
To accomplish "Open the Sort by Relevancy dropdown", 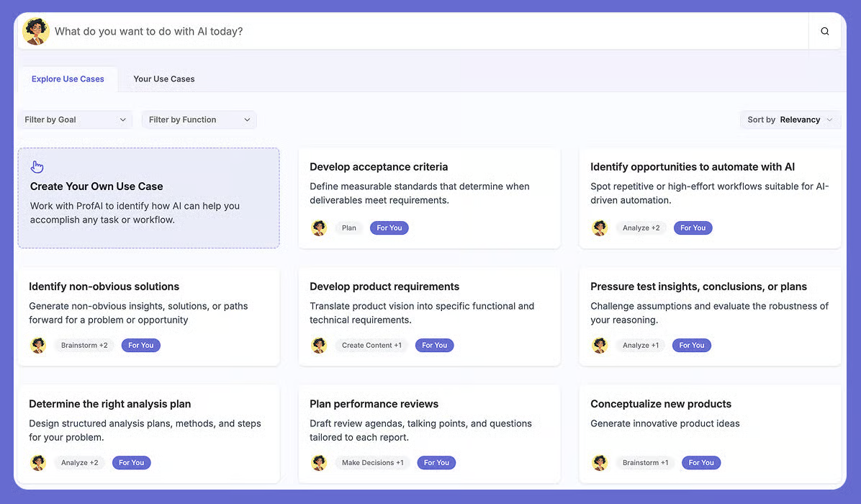I will click(x=790, y=120).
